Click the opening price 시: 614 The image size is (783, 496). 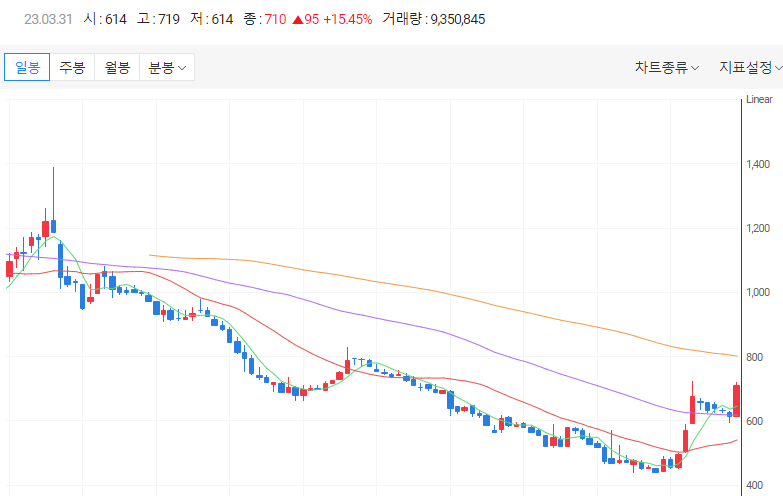(105, 19)
